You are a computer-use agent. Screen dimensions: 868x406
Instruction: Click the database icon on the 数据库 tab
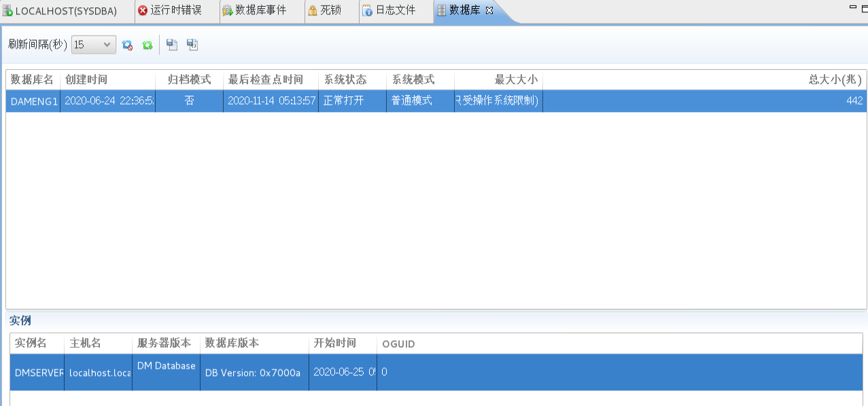click(x=441, y=10)
